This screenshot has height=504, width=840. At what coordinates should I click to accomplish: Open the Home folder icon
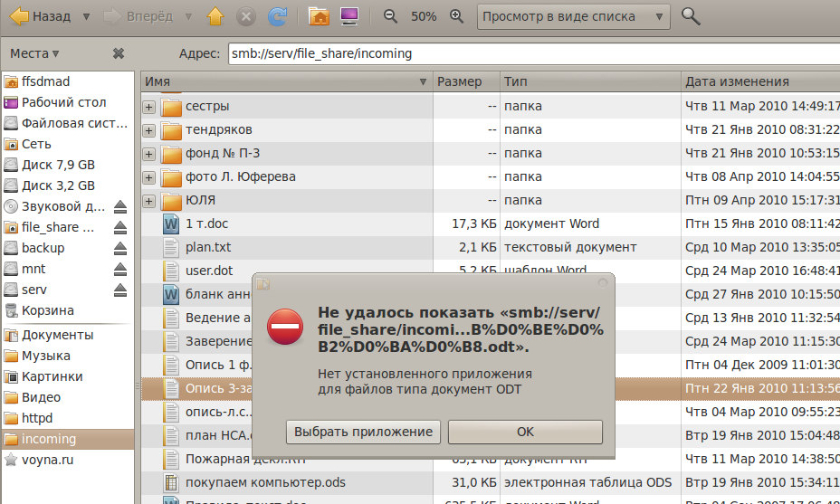319,16
